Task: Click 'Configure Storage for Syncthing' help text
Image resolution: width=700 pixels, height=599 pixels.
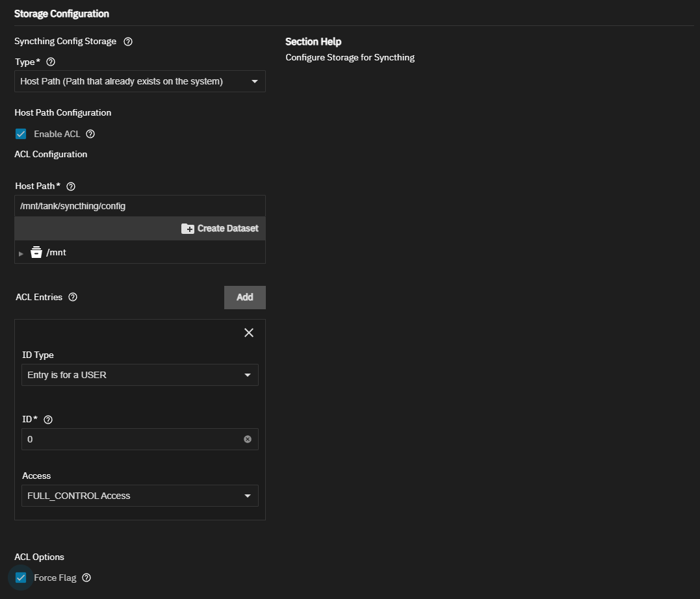Action: point(350,58)
